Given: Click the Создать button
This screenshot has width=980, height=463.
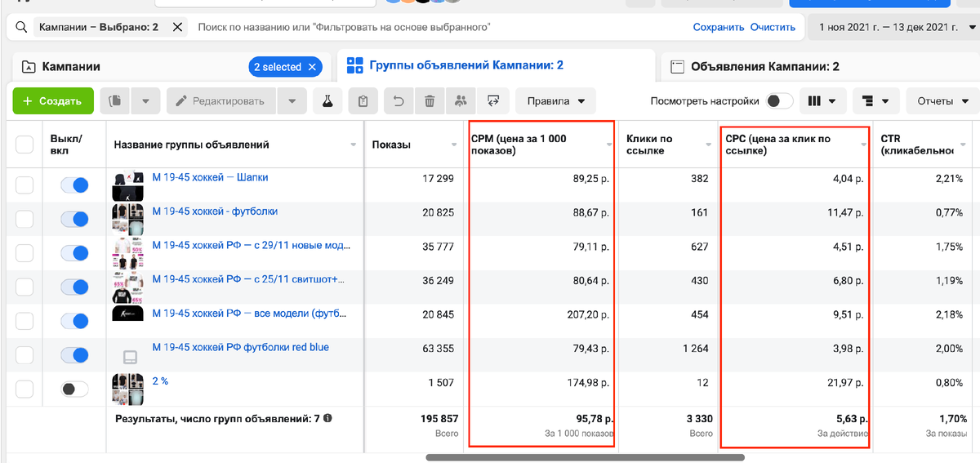Looking at the screenshot, I should 53,101.
